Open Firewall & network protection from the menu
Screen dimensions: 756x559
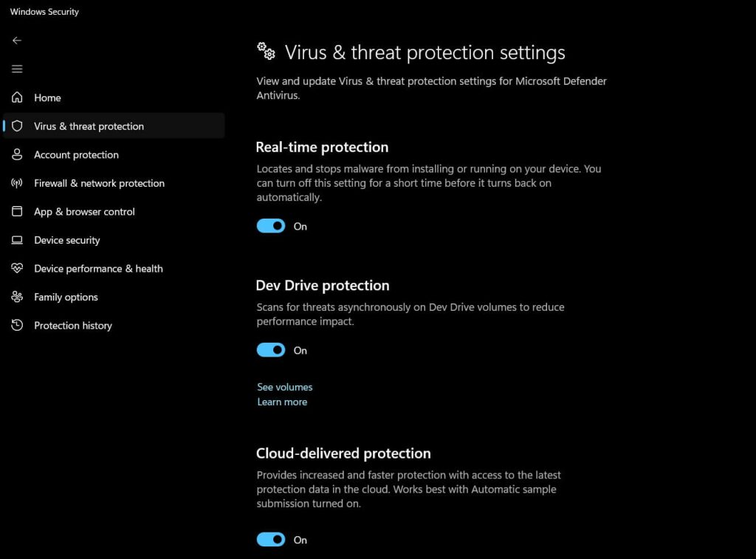click(x=99, y=183)
